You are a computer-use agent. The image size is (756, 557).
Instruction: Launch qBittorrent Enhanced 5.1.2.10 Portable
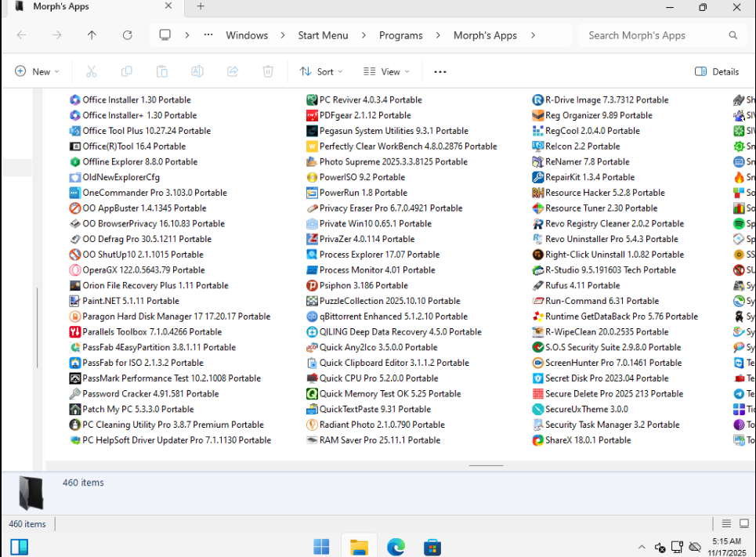393,316
